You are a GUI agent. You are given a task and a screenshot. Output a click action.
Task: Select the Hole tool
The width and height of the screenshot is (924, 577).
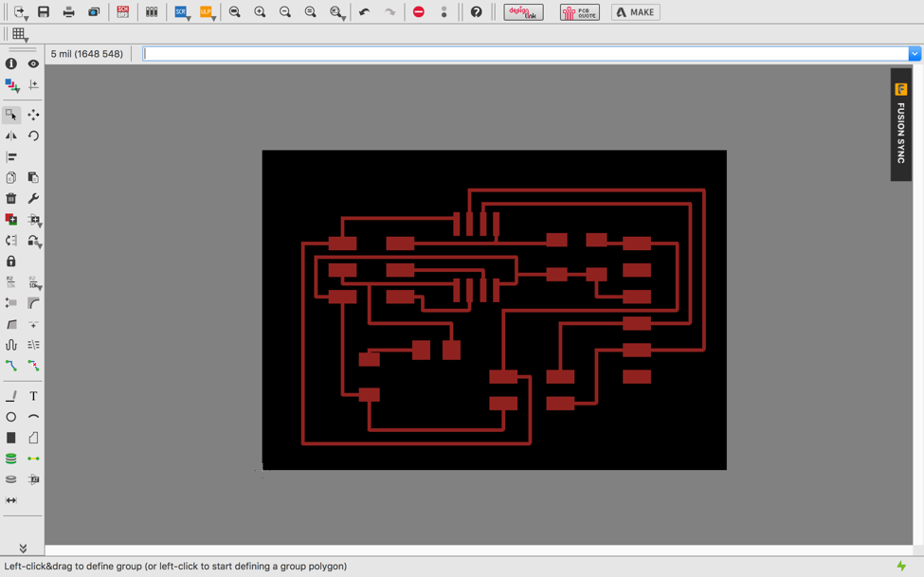[11, 479]
